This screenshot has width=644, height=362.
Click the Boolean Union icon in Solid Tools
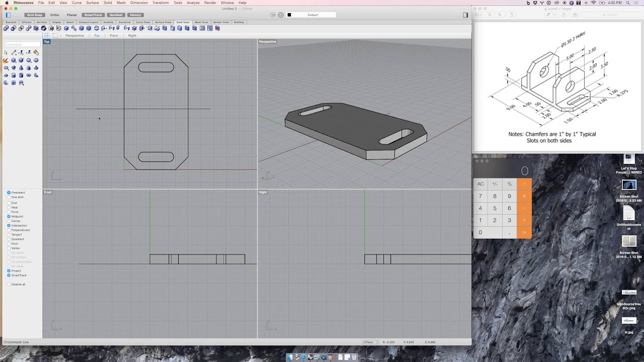[x=6, y=28]
